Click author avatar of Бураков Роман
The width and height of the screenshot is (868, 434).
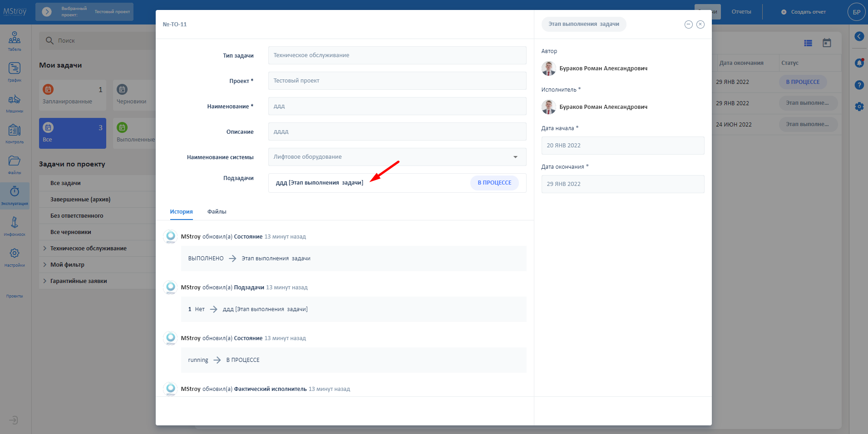[x=548, y=68]
